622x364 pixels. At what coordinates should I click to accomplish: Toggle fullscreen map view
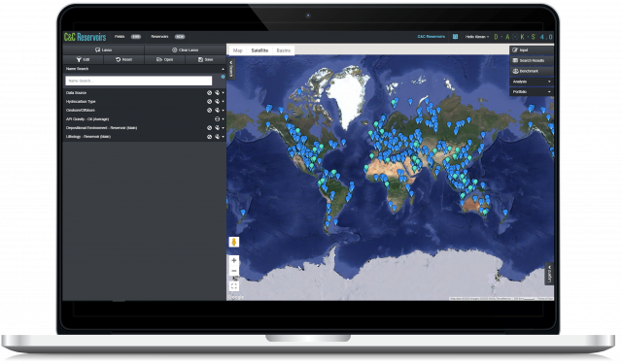coord(234,286)
